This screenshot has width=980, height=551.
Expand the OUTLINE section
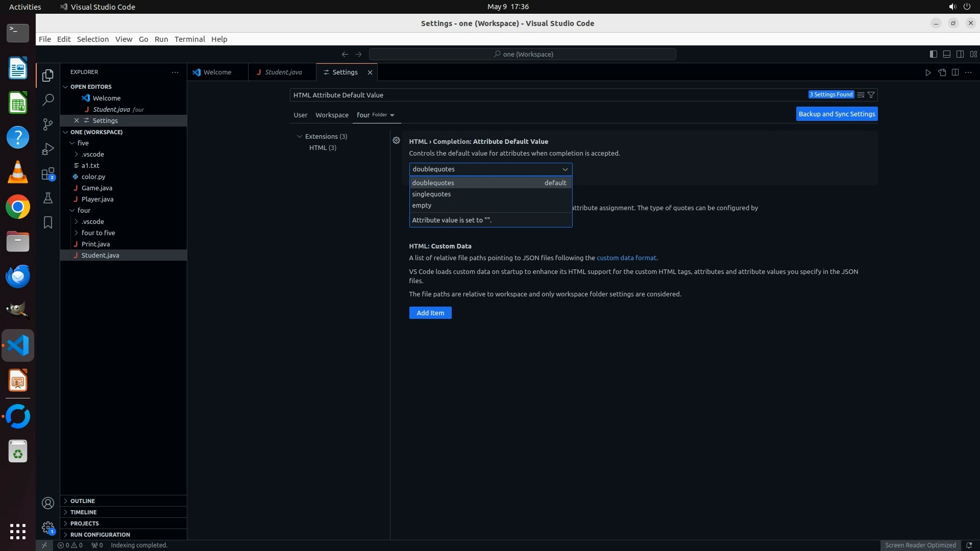click(83, 501)
